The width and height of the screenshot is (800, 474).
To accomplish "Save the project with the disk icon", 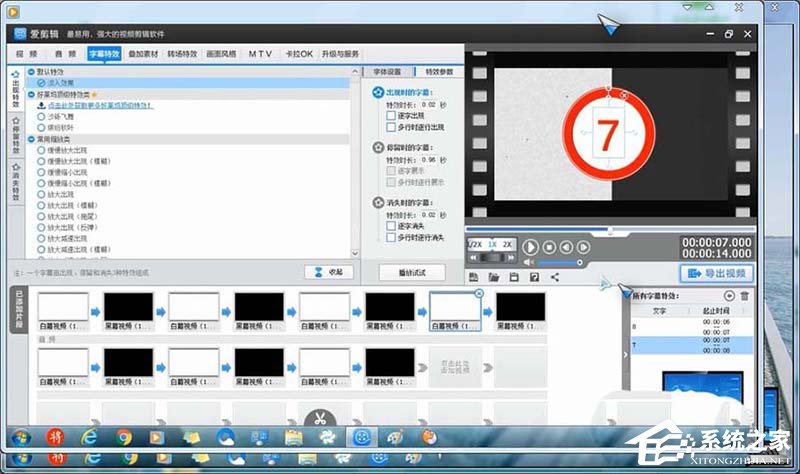I will (x=514, y=277).
